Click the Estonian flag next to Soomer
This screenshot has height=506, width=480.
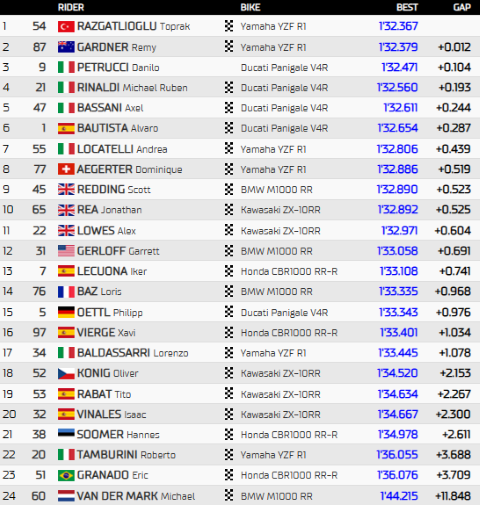point(66,434)
